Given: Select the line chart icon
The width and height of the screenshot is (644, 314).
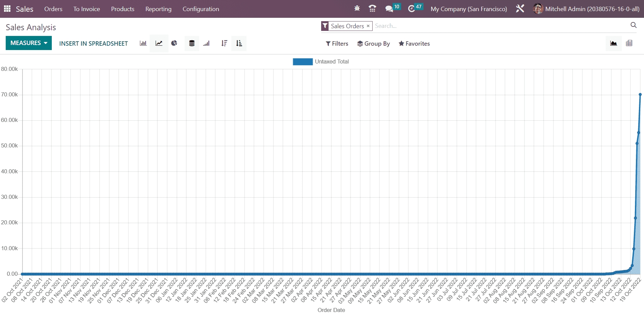Looking at the screenshot, I should pos(159,43).
